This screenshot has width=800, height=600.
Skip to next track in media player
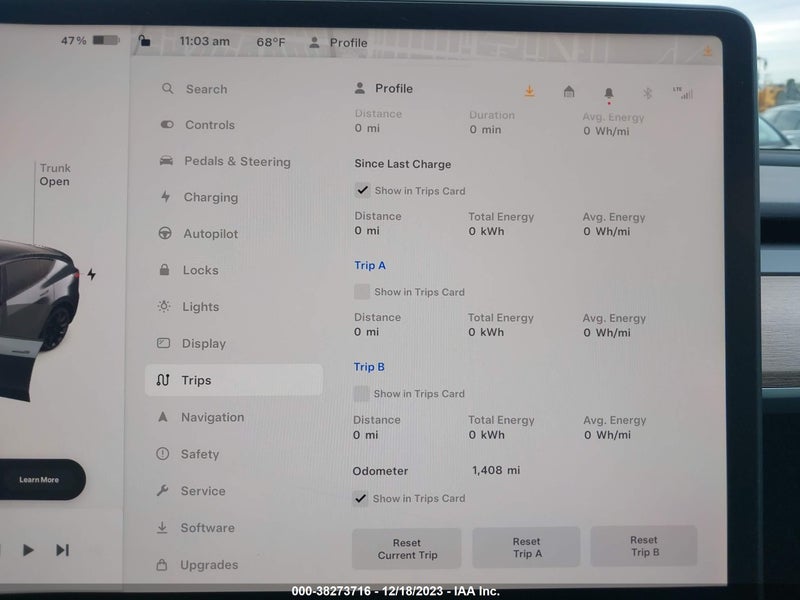[x=62, y=550]
